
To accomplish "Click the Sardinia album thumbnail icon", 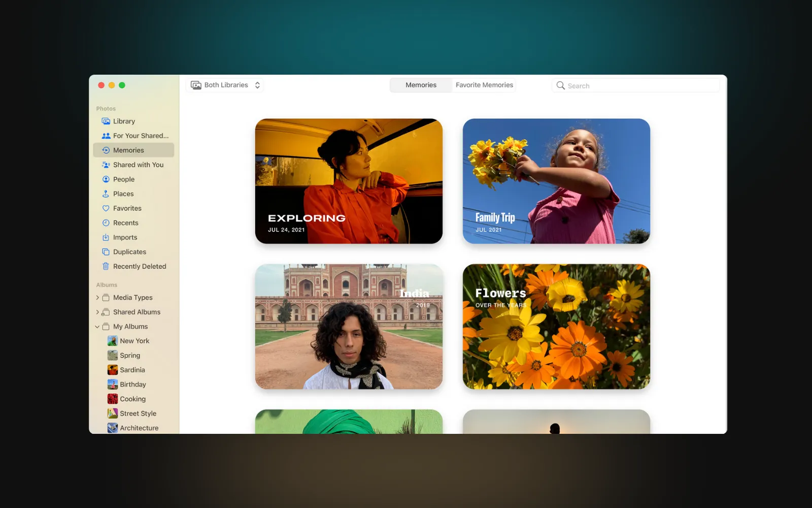I will (113, 370).
